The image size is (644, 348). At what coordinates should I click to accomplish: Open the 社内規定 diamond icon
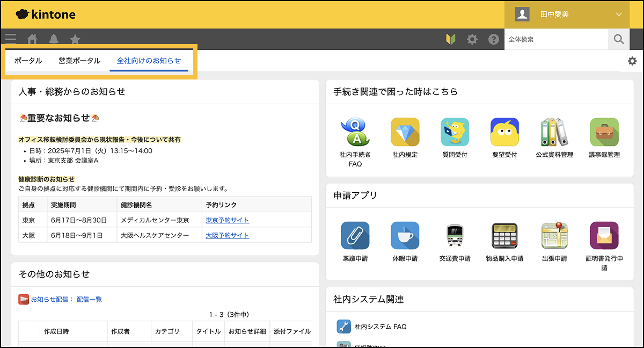[x=405, y=132]
